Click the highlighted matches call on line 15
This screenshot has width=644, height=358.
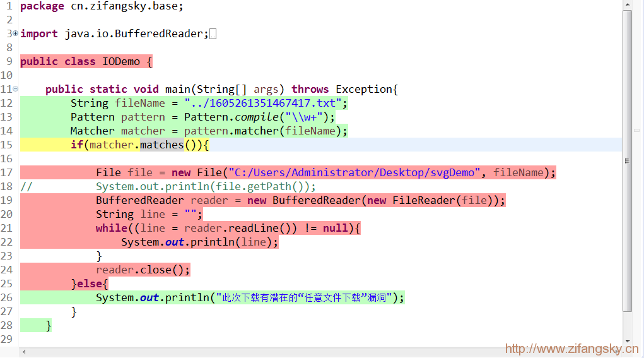click(x=162, y=145)
